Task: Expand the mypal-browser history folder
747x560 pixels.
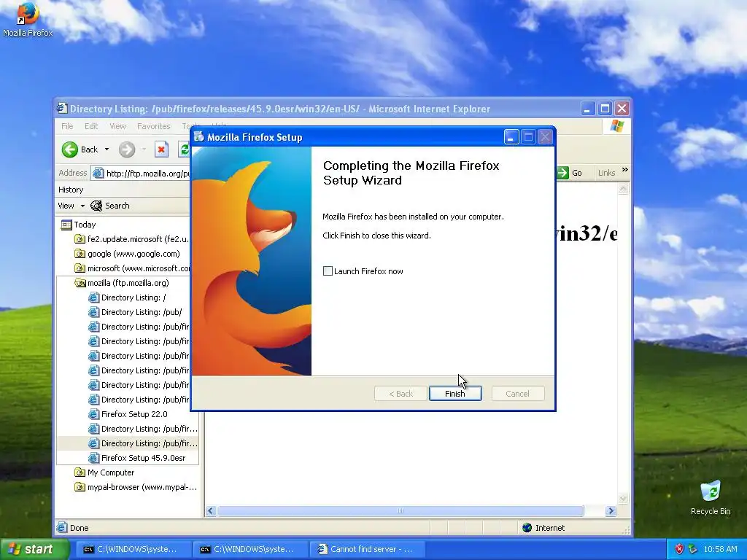Action: [x=136, y=487]
